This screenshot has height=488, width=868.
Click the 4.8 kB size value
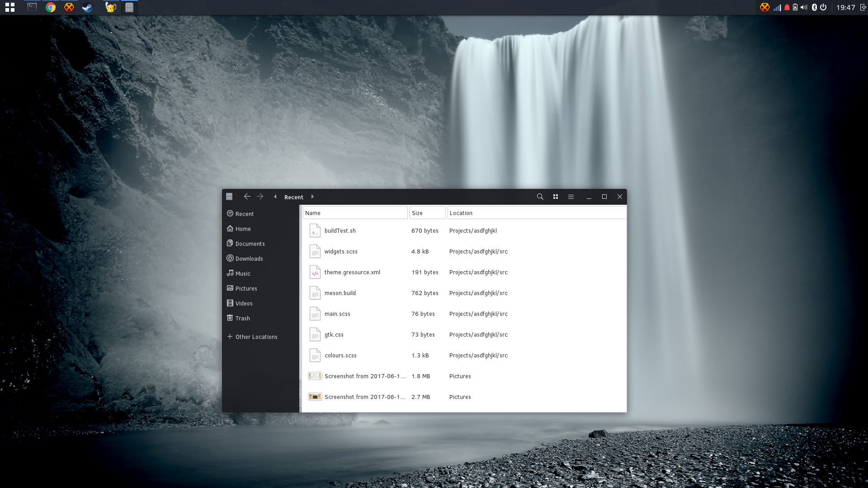[420, 252]
